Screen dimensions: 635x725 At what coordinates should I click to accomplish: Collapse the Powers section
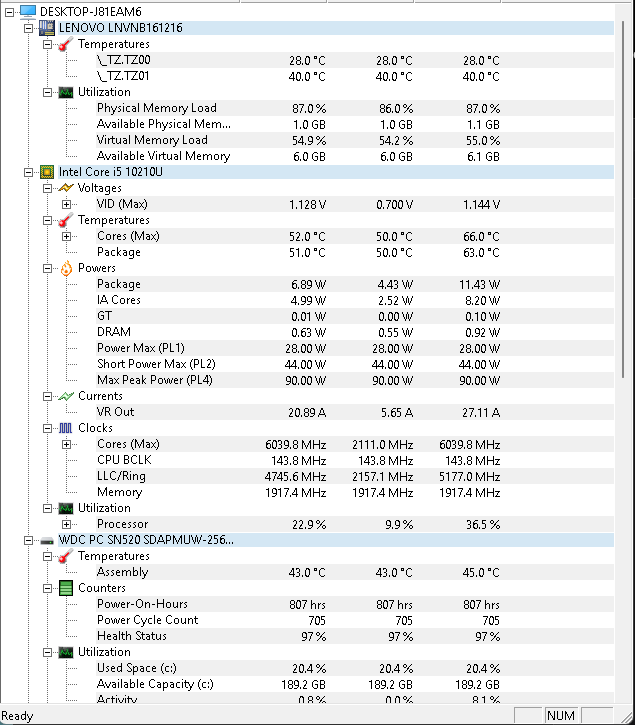[x=47, y=269]
